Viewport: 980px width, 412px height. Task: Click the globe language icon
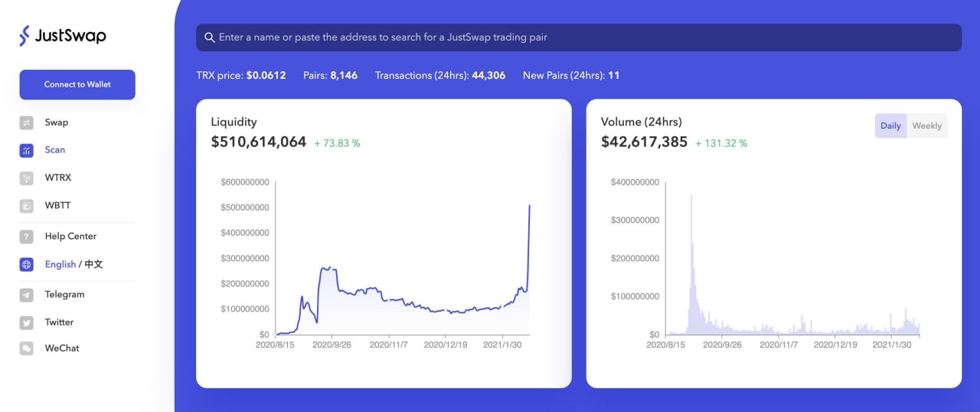[27, 264]
